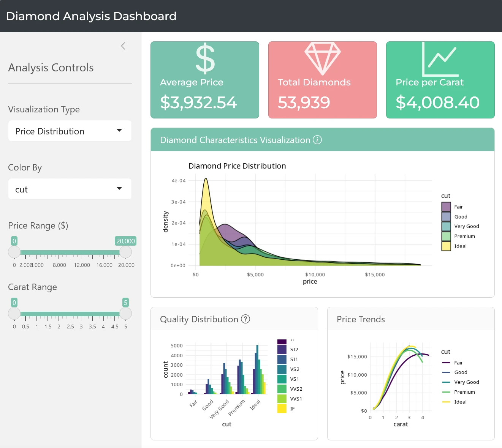Click the 16,000 tick label on Price Range
The width and height of the screenshot is (502, 448).
(x=104, y=265)
